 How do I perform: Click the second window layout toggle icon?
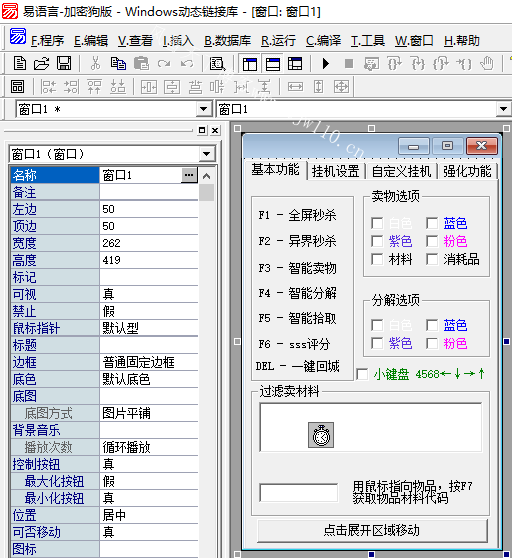click(273, 64)
